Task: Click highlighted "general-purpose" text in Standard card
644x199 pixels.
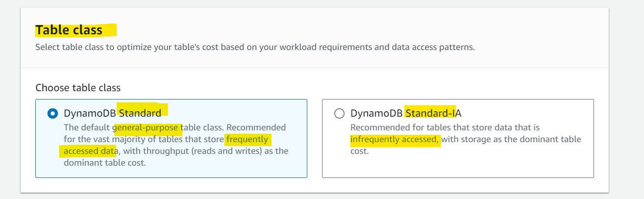Action: coord(148,127)
